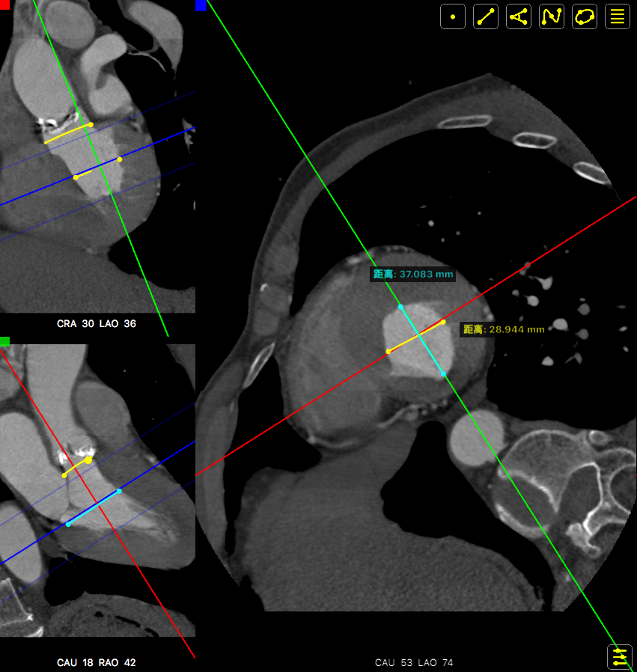The height and width of the screenshot is (672, 637).
Task: Click the CAU 53 LAO 74 angle label
Action: [414, 662]
